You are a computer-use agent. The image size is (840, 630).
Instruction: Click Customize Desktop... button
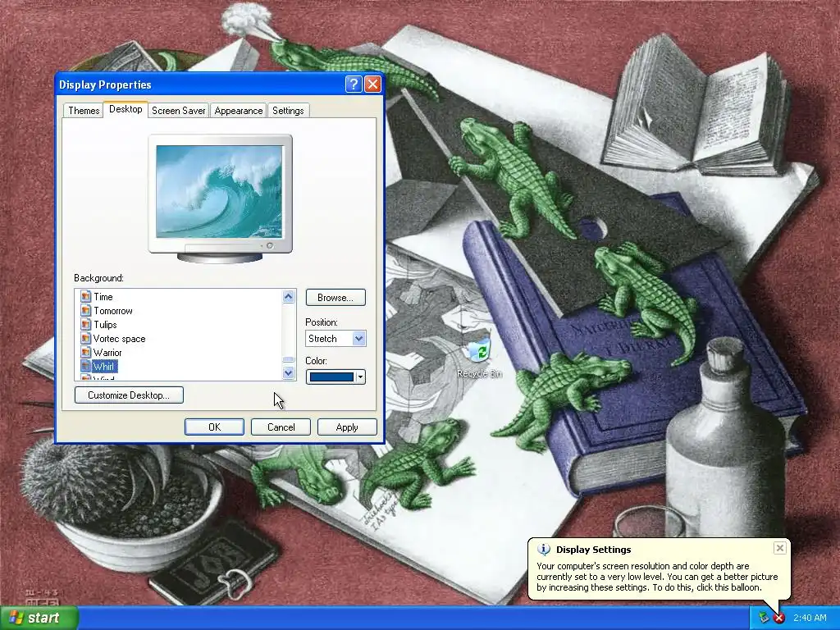point(129,395)
